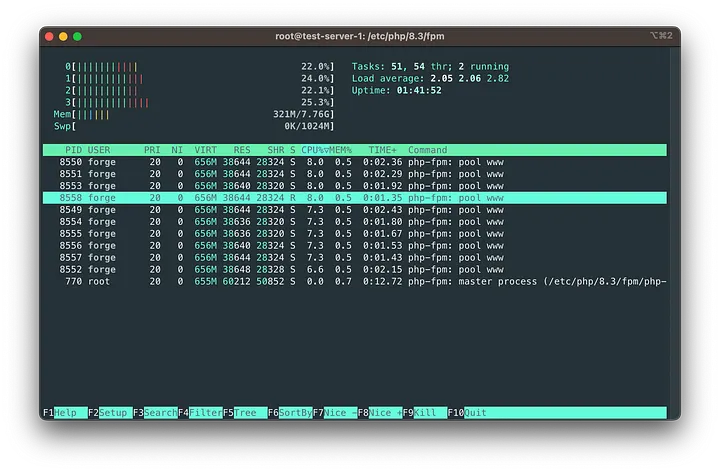This screenshot has height=472, width=720.
Task: Click the Load average readout
Action: pos(430,79)
